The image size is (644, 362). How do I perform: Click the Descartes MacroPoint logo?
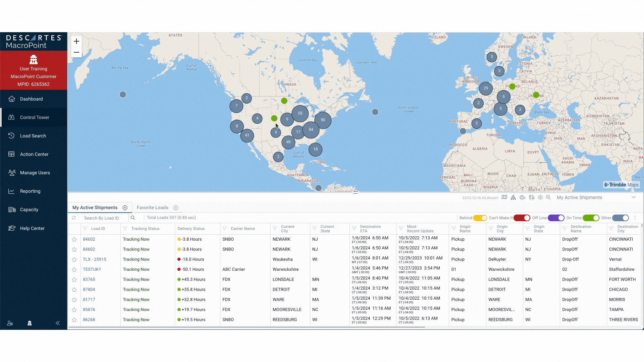tap(34, 42)
